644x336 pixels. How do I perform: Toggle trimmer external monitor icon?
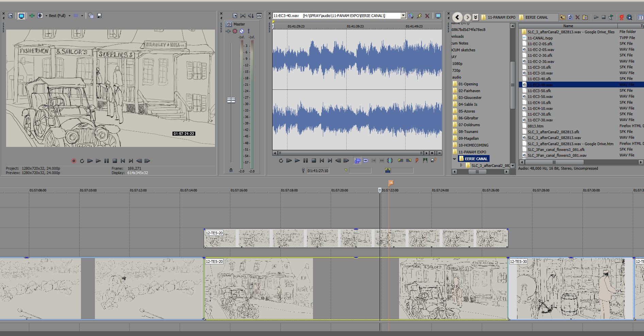click(438, 16)
